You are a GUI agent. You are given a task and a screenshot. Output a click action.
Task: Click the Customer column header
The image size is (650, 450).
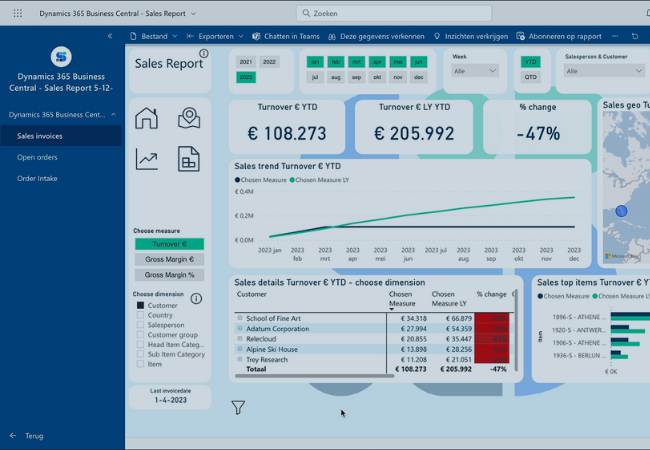pos(252,294)
